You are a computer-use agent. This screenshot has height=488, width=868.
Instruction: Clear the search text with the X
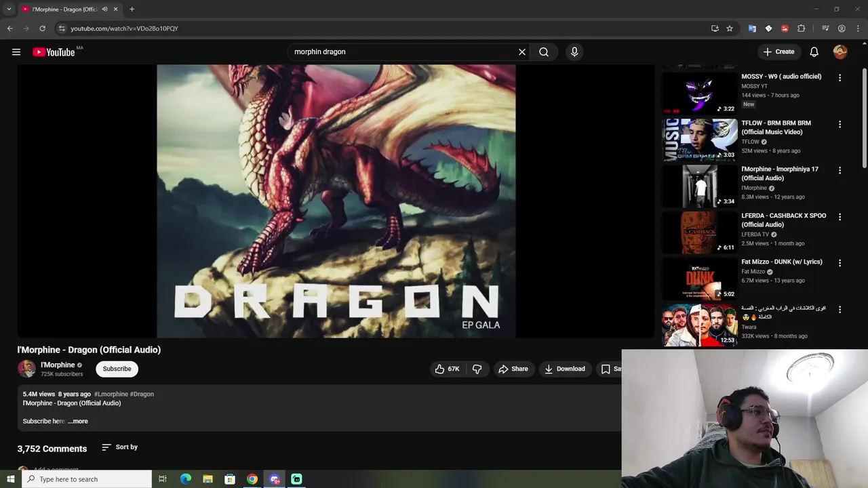(522, 52)
